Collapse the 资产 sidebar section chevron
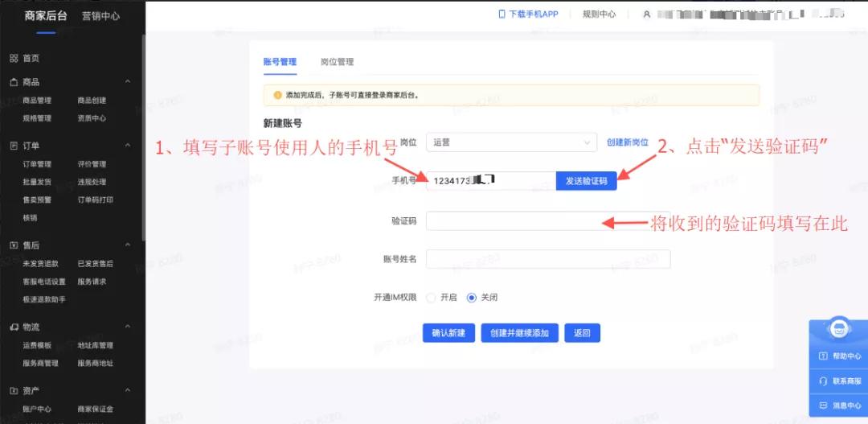868x424 pixels. [x=128, y=391]
